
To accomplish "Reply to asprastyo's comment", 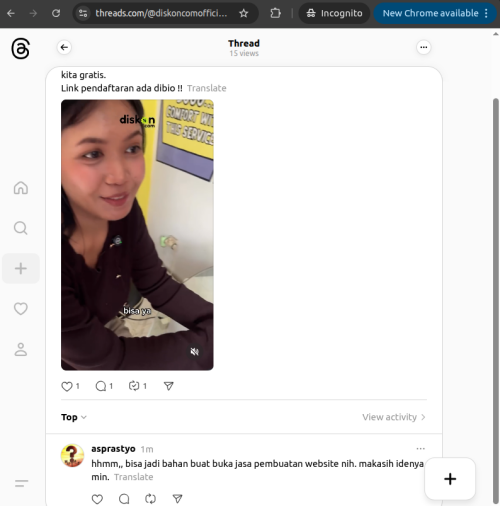I will tap(124, 499).
